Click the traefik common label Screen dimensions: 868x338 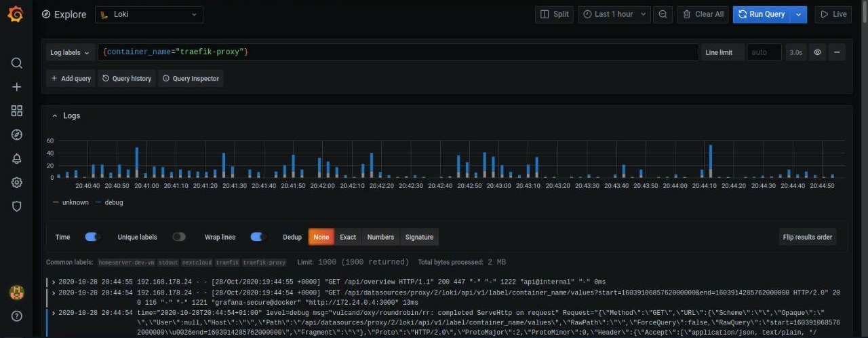[228, 262]
